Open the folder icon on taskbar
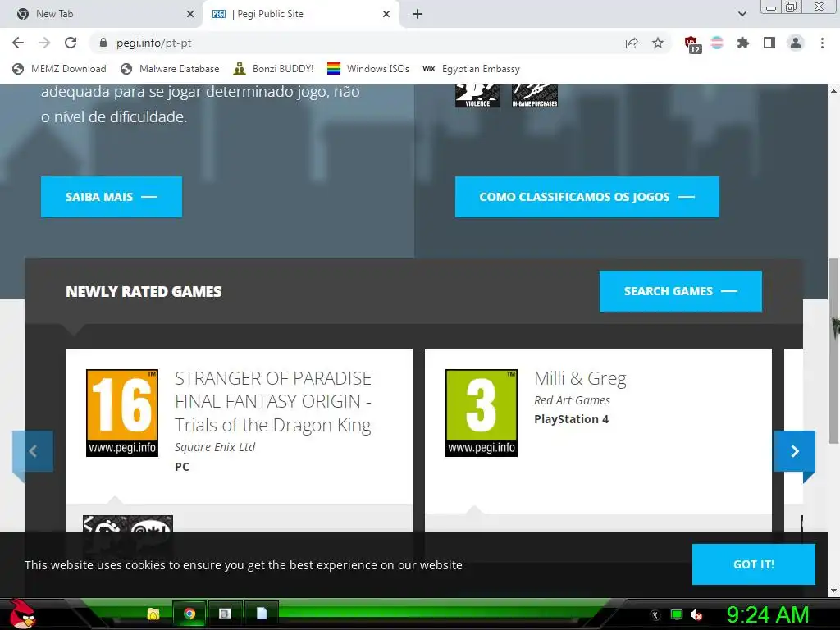Viewport: 840px width, 630px height. click(153, 614)
